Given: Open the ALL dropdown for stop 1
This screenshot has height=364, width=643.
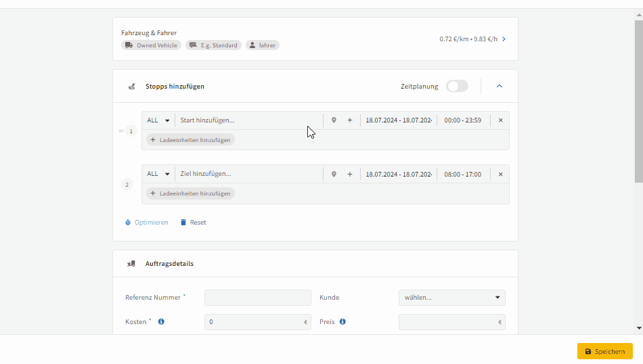Looking at the screenshot, I should (158, 120).
